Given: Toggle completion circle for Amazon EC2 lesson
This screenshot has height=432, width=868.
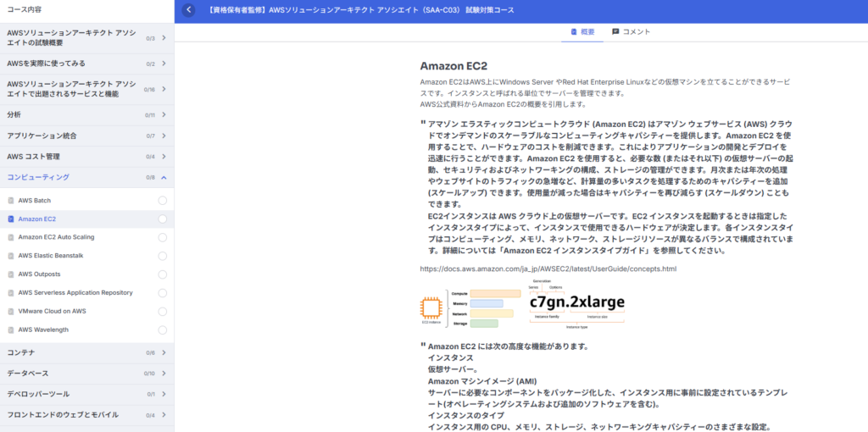Looking at the screenshot, I should [162, 219].
